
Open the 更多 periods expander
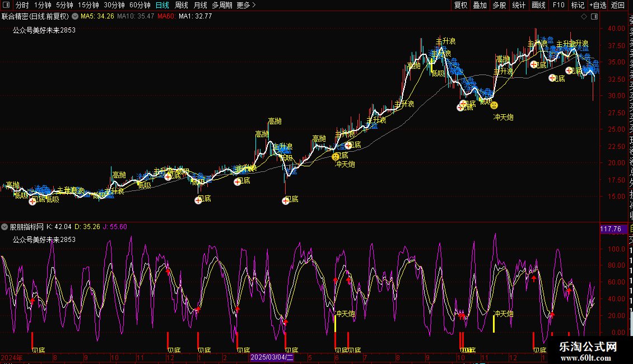click(246, 5)
